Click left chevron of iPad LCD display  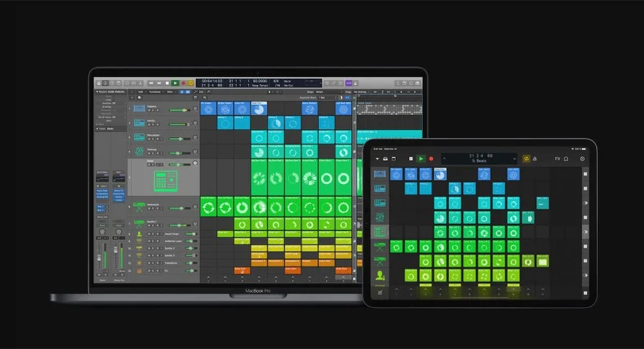(x=444, y=158)
